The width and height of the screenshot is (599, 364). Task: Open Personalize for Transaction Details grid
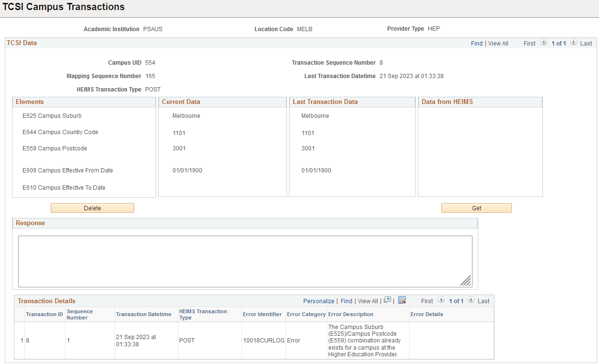click(319, 301)
